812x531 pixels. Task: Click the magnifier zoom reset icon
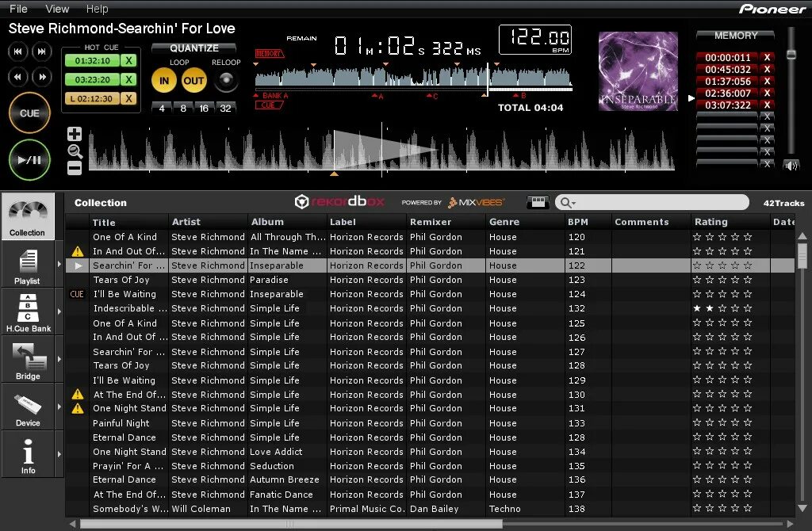[x=75, y=151]
